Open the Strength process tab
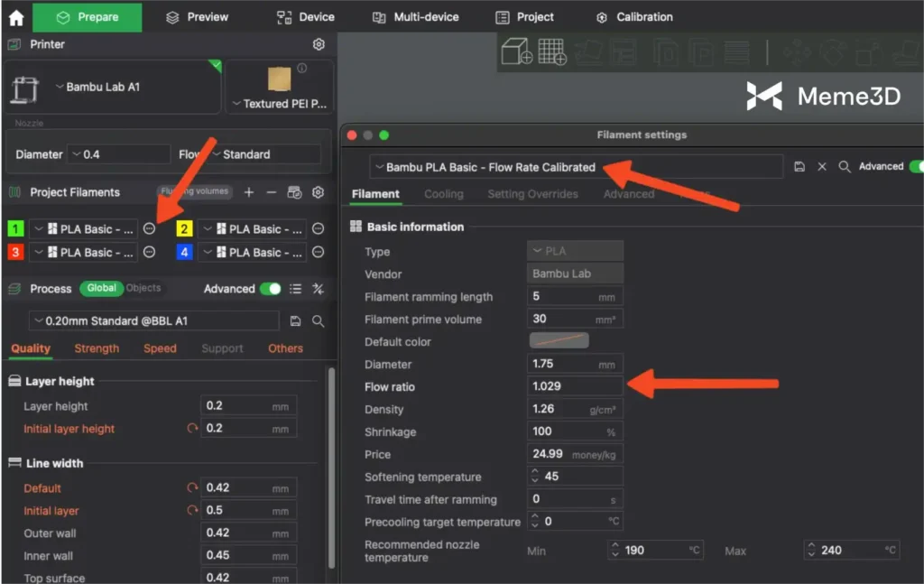This screenshot has width=924, height=584. coord(97,348)
